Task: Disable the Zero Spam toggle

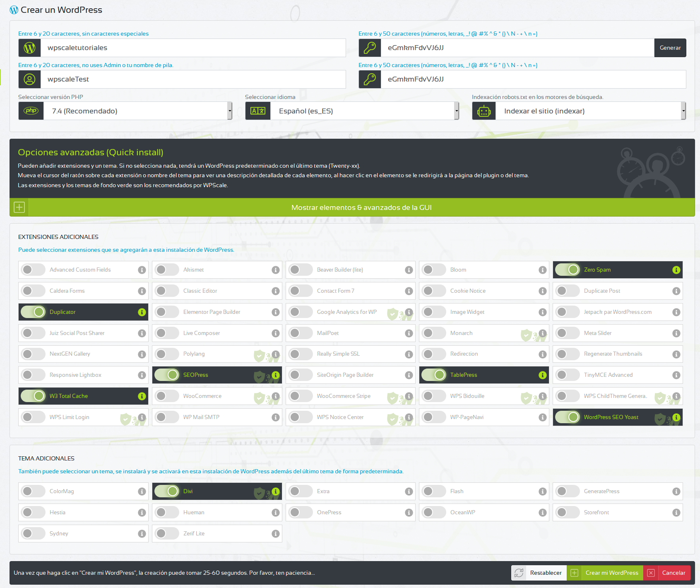Action: [568, 270]
